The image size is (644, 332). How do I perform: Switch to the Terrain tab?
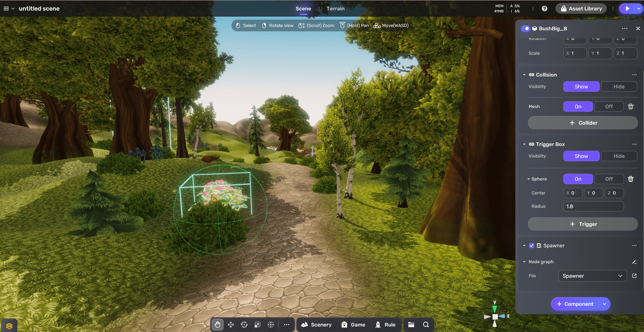coord(335,9)
